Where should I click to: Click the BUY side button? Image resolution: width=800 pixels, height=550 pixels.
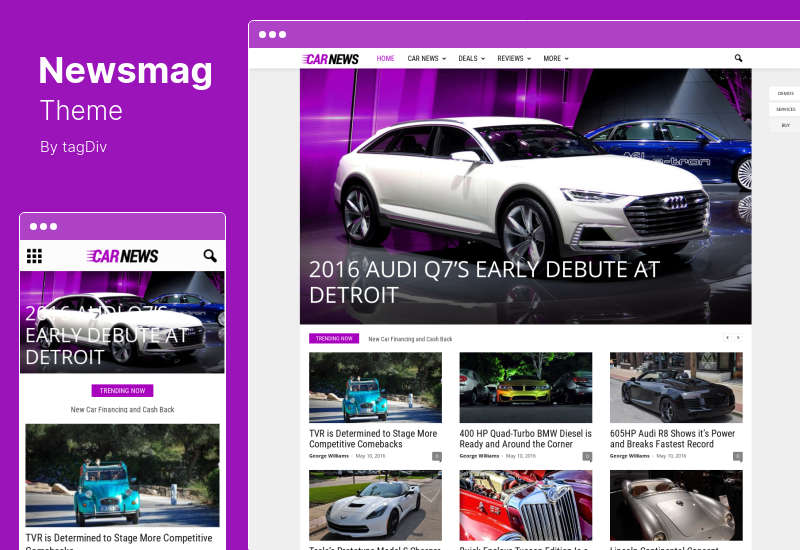click(785, 125)
